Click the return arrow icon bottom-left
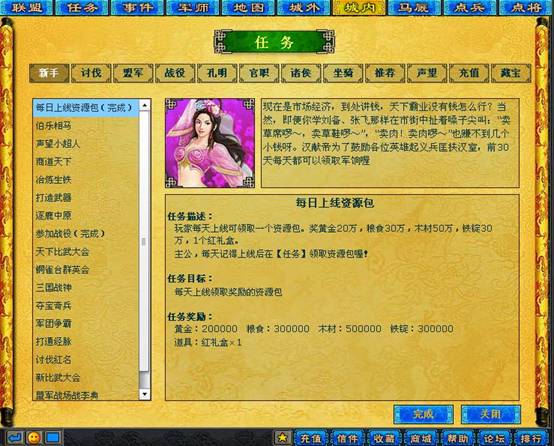The height and width of the screenshot is (446, 554). point(14,438)
